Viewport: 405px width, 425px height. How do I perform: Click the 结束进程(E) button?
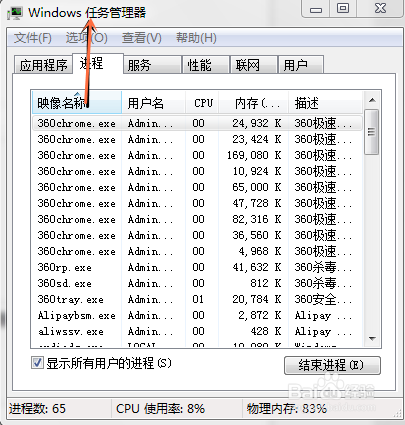pyautogui.click(x=332, y=365)
